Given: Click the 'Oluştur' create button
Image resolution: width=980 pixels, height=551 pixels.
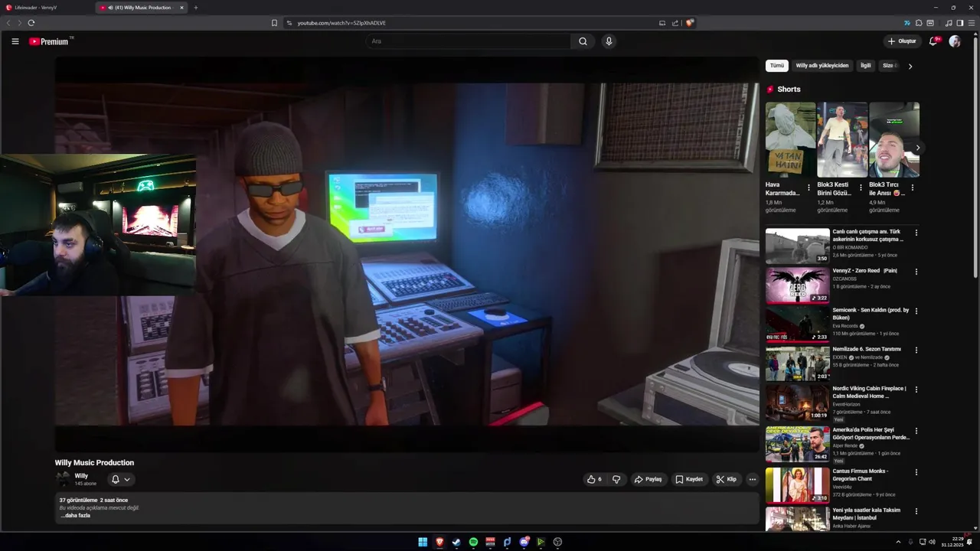Looking at the screenshot, I should tap(902, 41).
